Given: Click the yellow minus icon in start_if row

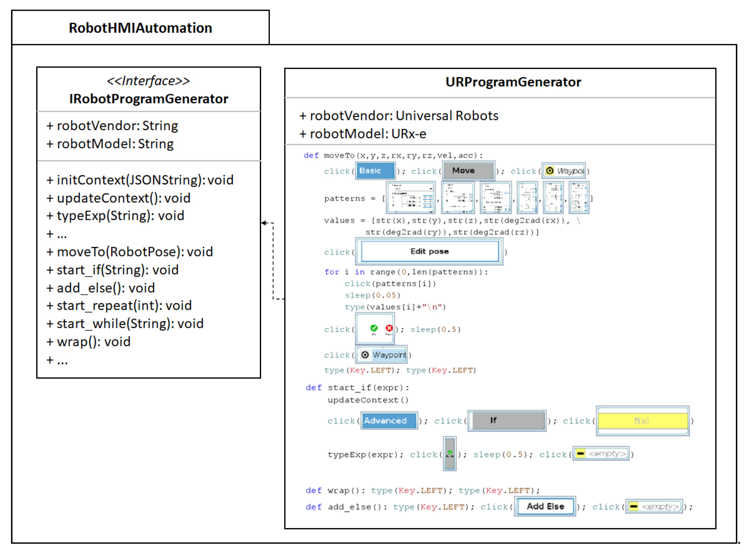Looking at the screenshot, I should [581, 454].
